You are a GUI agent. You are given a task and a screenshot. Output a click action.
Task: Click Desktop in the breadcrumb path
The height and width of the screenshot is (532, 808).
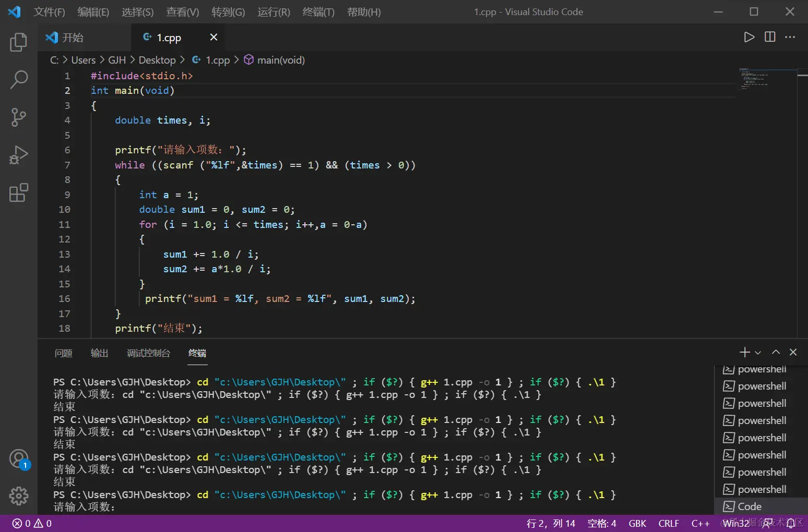point(157,60)
